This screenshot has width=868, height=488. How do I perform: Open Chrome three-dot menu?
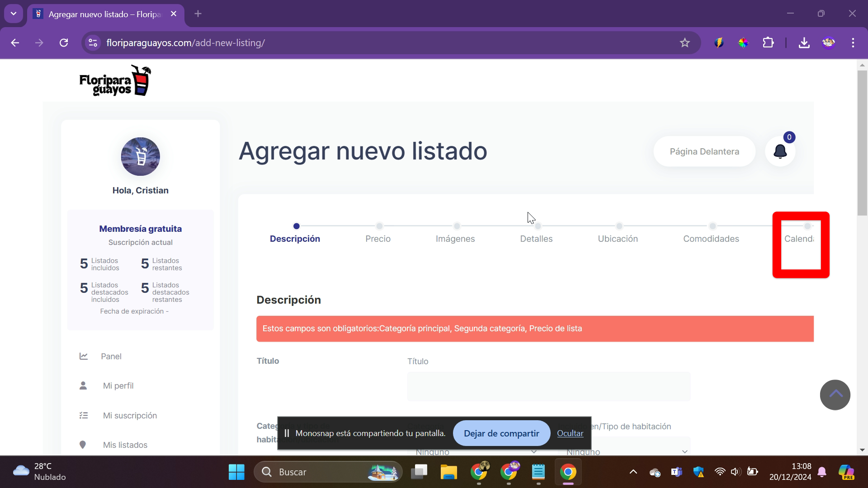(x=853, y=43)
